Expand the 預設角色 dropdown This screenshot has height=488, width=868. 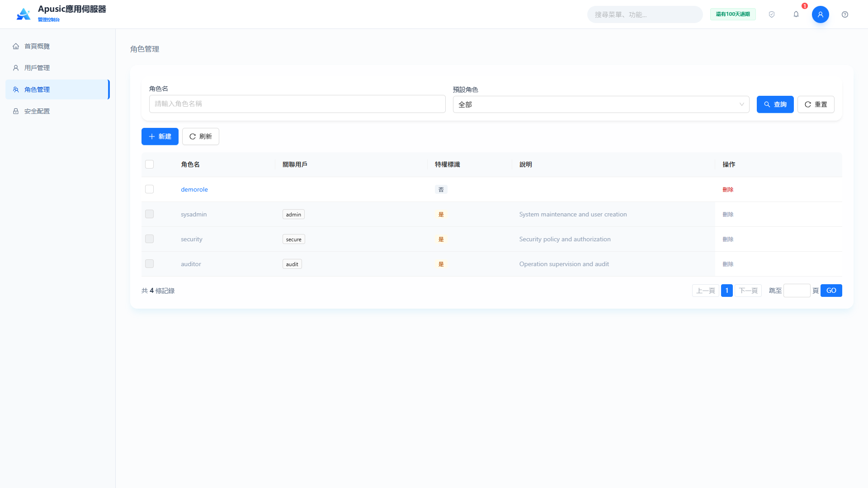(601, 104)
